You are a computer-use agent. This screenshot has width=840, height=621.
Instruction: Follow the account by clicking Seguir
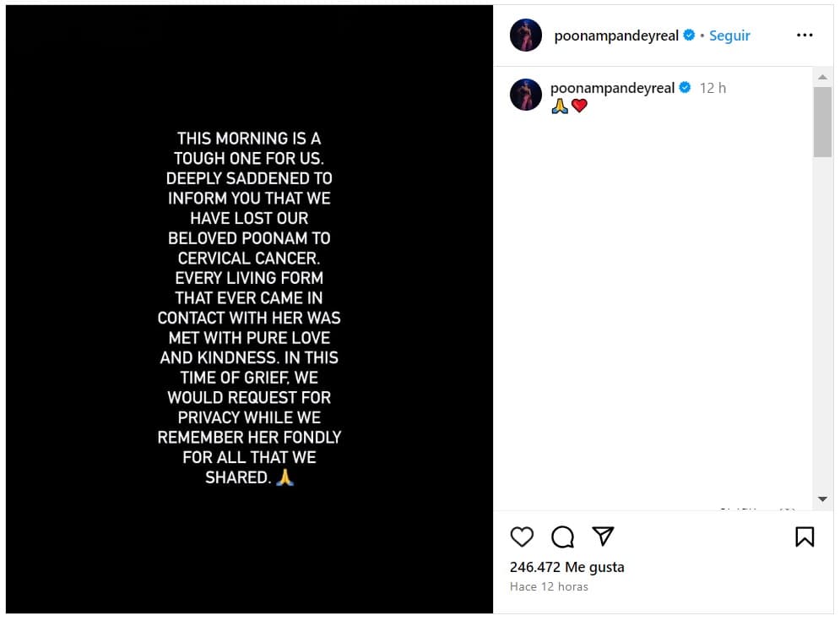tap(729, 35)
